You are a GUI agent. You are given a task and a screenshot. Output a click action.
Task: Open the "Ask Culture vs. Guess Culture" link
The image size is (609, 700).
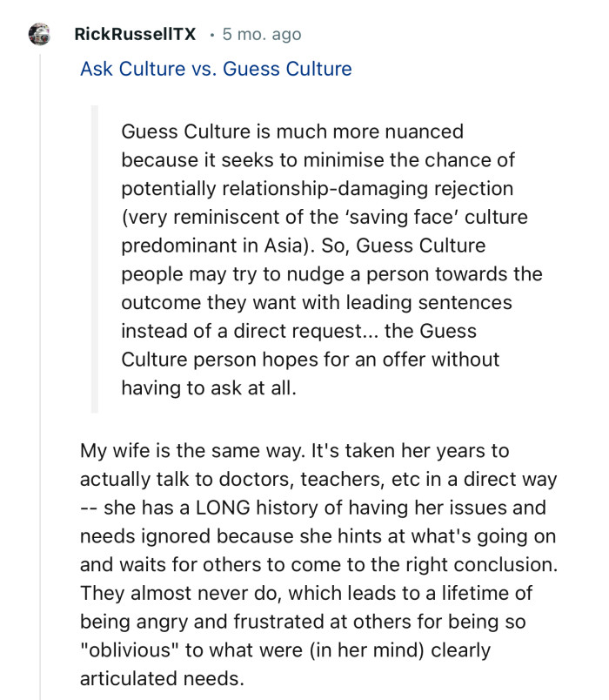pos(216,69)
